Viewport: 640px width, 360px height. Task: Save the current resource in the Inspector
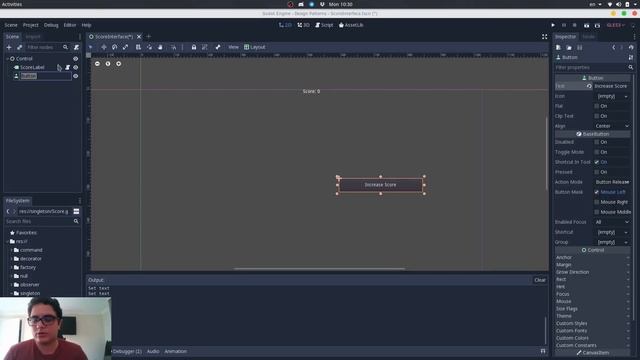[580, 48]
